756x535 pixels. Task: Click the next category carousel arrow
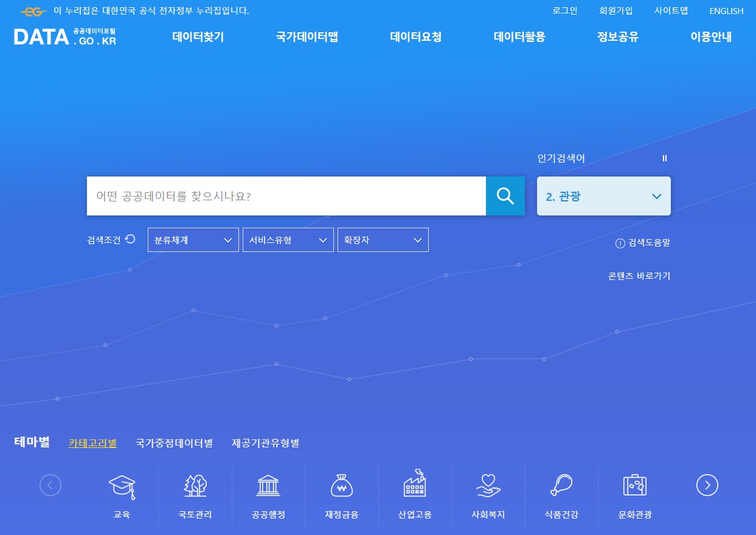[x=707, y=485]
